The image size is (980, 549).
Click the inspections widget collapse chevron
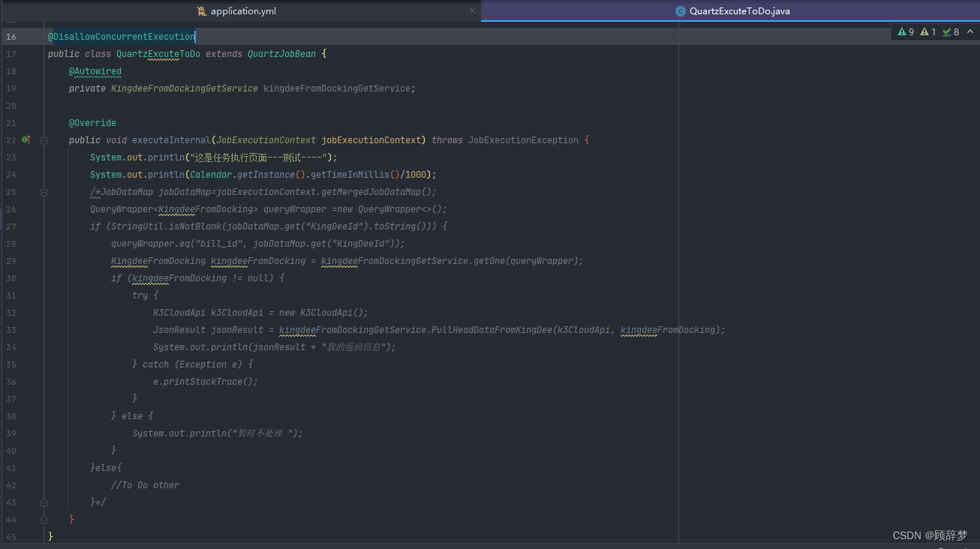point(969,32)
